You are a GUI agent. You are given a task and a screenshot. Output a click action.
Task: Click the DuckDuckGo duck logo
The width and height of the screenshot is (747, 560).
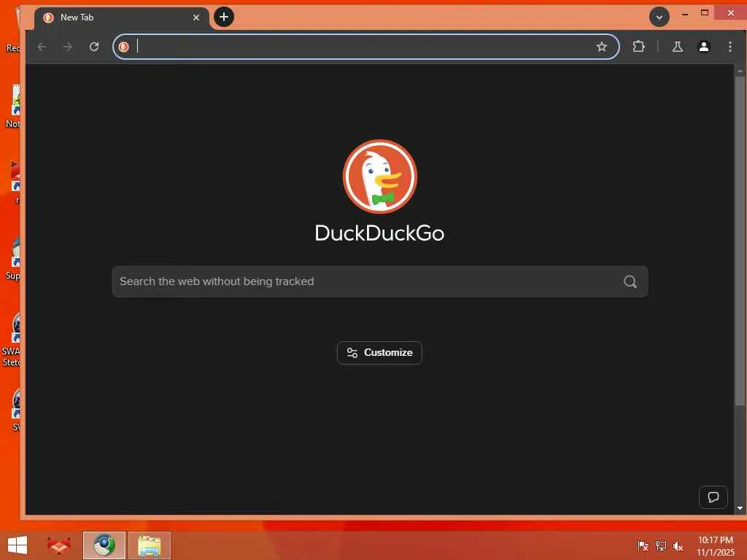point(379,176)
